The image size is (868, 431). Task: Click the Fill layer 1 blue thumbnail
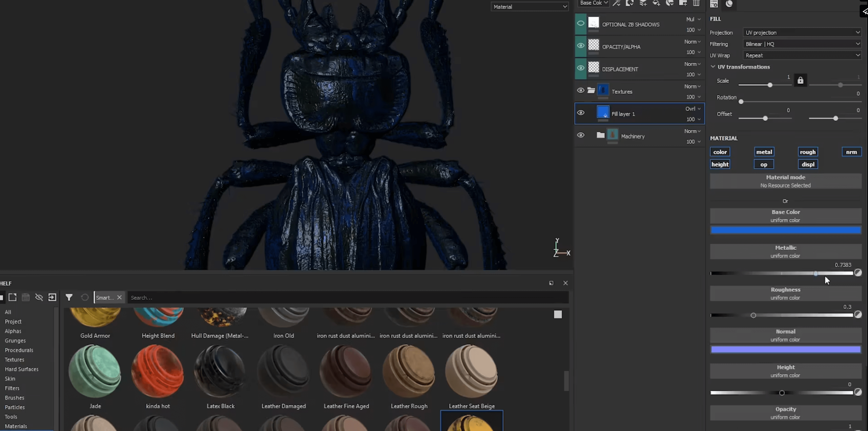[603, 112]
